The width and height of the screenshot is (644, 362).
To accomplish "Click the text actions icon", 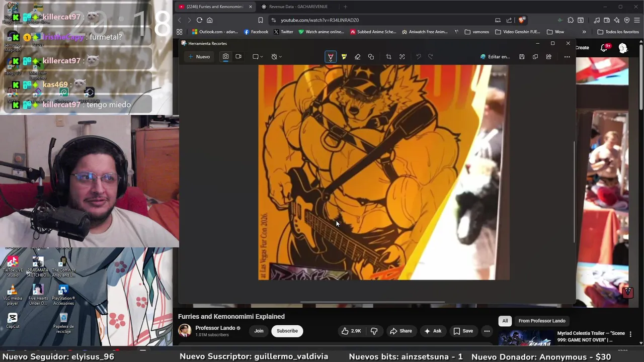I will tap(402, 57).
